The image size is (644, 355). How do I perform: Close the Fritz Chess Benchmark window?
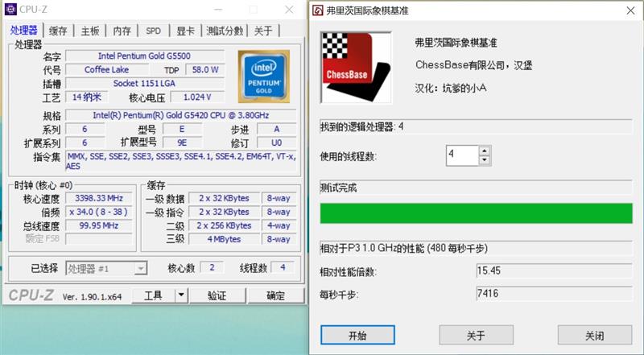click(630, 10)
